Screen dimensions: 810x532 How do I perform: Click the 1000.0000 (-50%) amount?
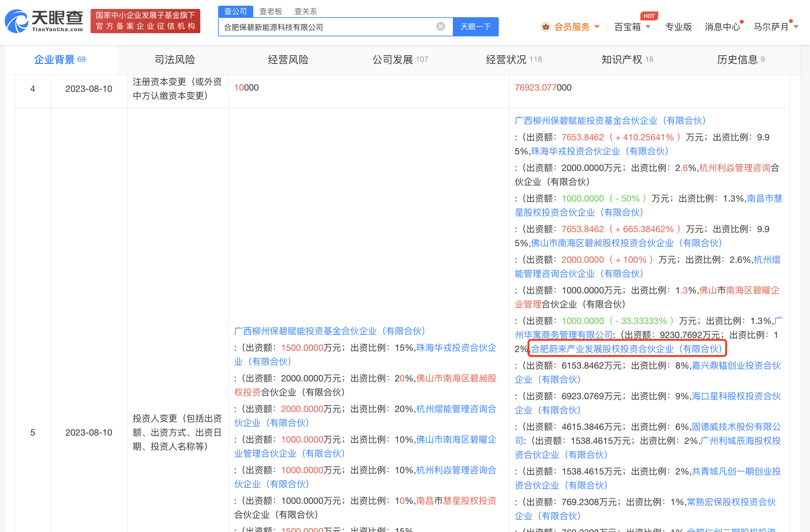click(x=604, y=198)
